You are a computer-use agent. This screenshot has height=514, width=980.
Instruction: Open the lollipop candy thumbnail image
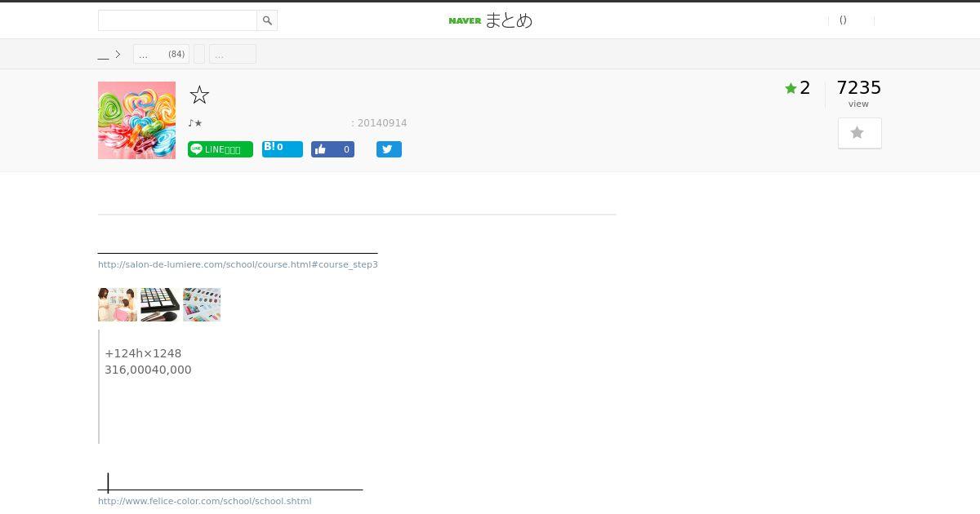pos(136,120)
